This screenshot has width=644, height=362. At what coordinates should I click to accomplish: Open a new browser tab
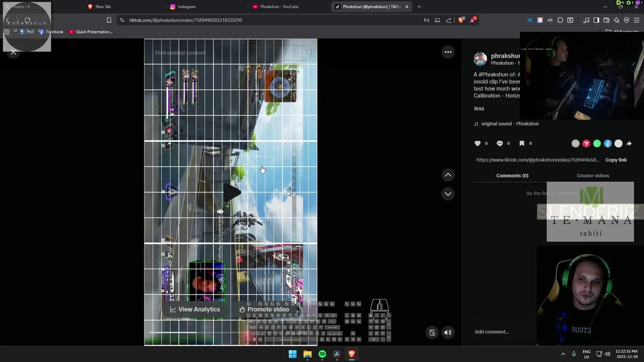click(x=419, y=7)
